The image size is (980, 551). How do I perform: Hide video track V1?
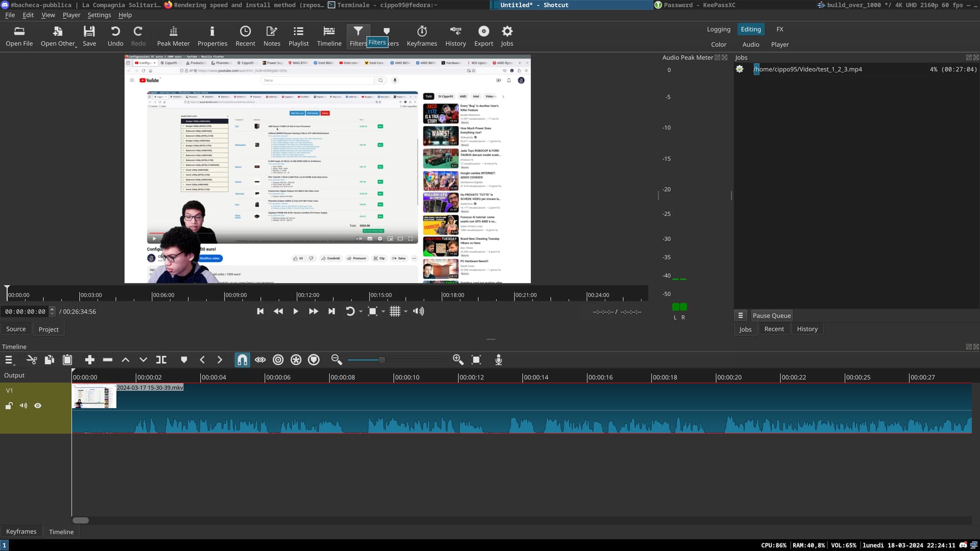coord(38,405)
